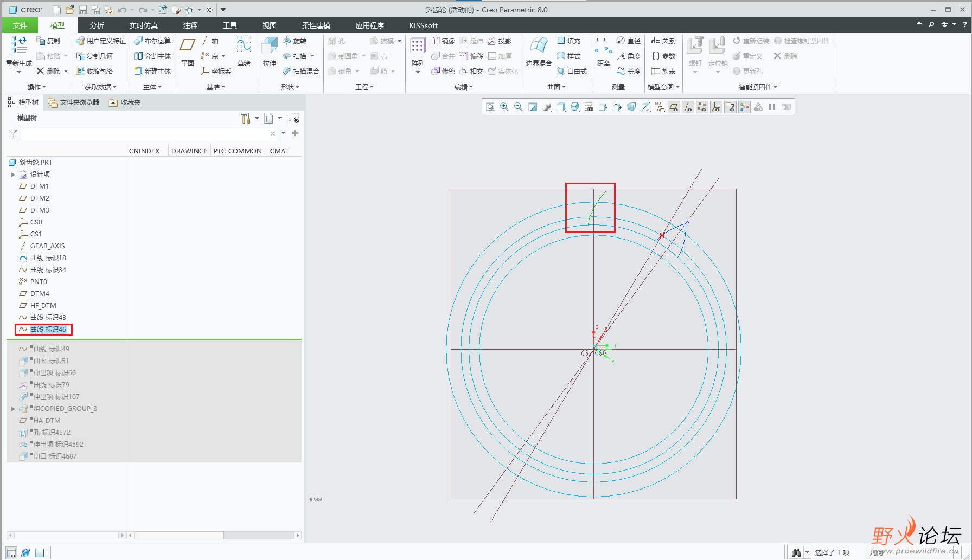Click the Save icon in quick access toolbar
972x560 pixels.
[84, 10]
